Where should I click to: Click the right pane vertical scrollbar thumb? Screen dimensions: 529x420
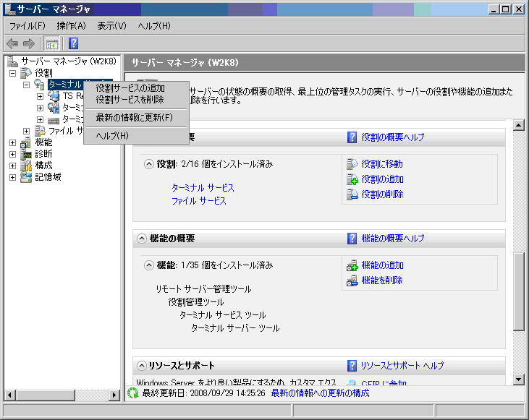(519, 292)
